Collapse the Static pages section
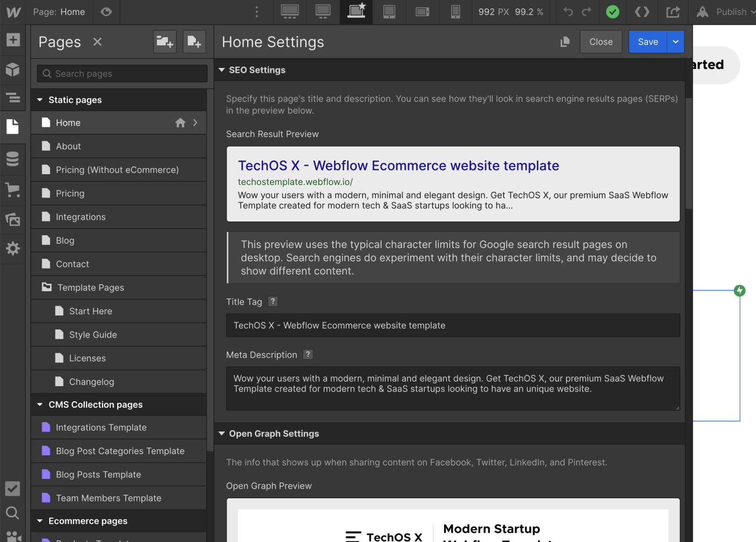756x542 pixels. point(40,100)
